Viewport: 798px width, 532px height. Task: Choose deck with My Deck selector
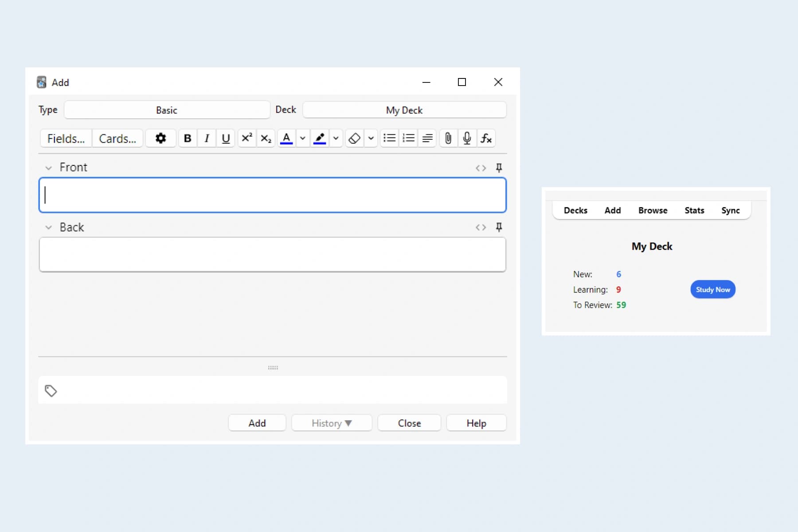[x=404, y=110]
